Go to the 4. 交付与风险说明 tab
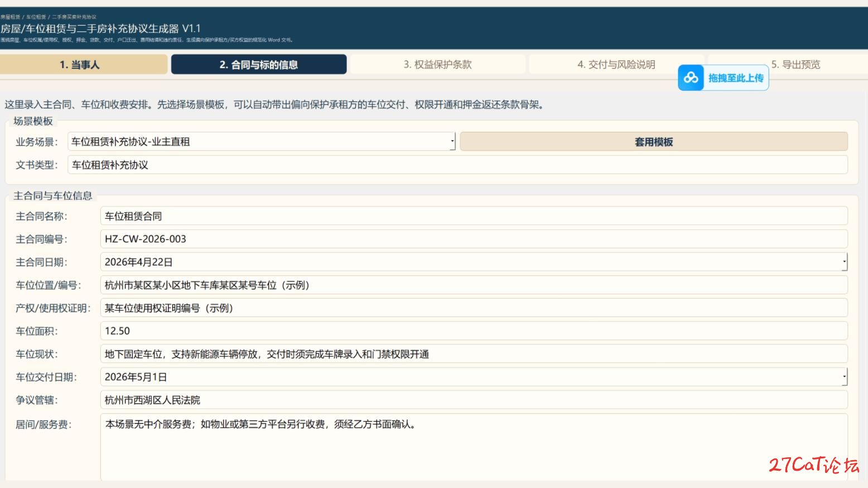Image resolution: width=868 pixels, height=488 pixels. point(616,65)
